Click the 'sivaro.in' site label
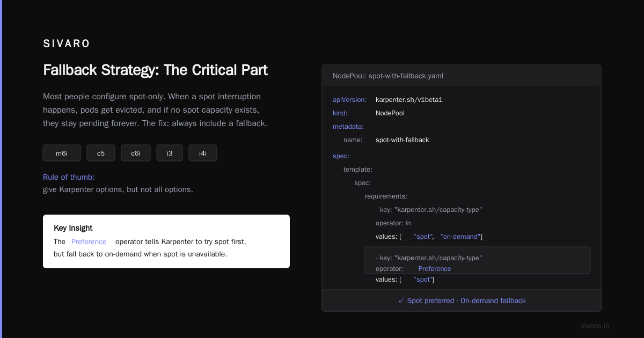The height and width of the screenshot is (338, 644). pyautogui.click(x=595, y=326)
